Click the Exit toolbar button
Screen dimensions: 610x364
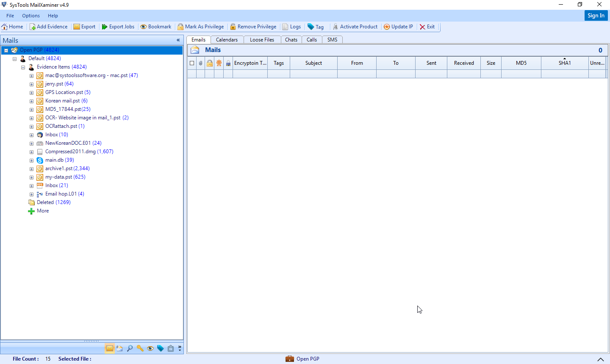click(x=427, y=27)
